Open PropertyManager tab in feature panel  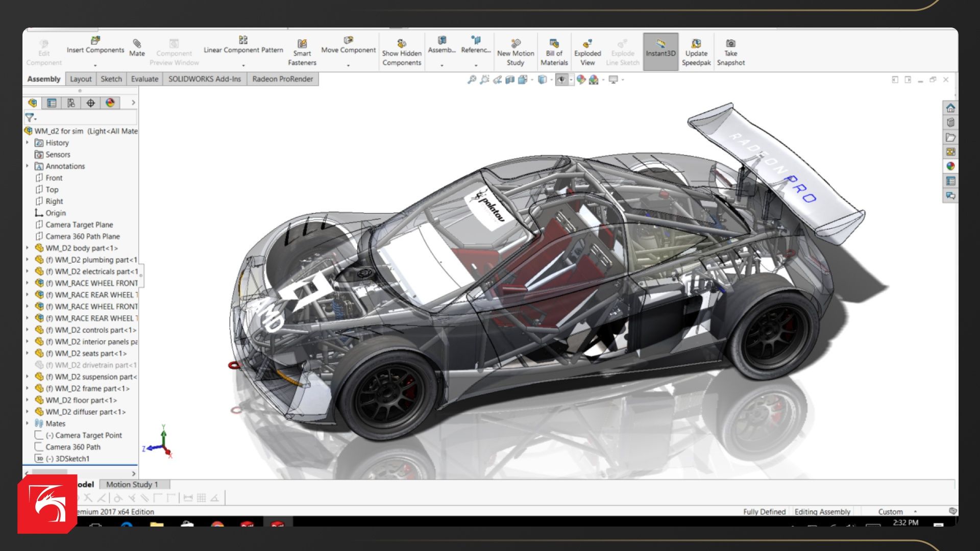coord(52,103)
